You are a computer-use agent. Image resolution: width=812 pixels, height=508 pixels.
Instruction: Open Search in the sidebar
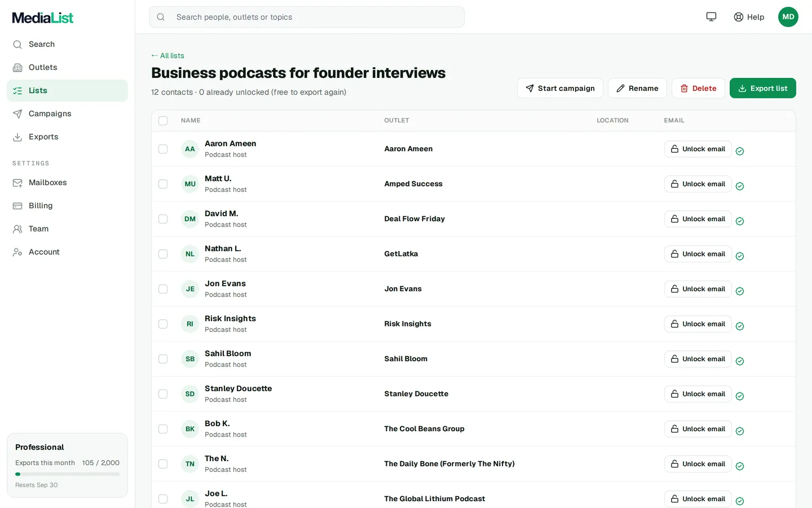(67, 44)
